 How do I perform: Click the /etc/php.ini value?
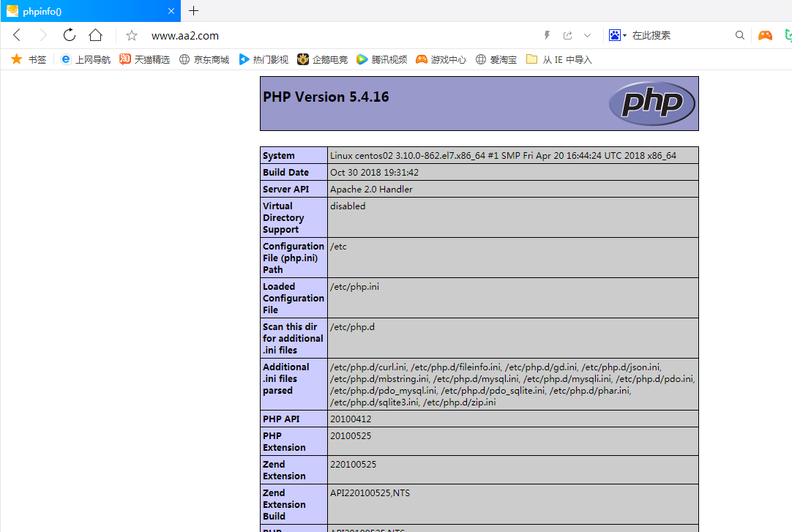coord(354,287)
